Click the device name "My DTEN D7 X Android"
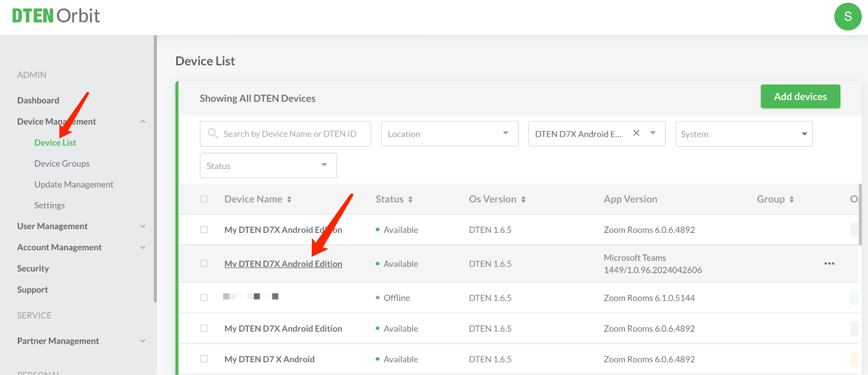 269,359
